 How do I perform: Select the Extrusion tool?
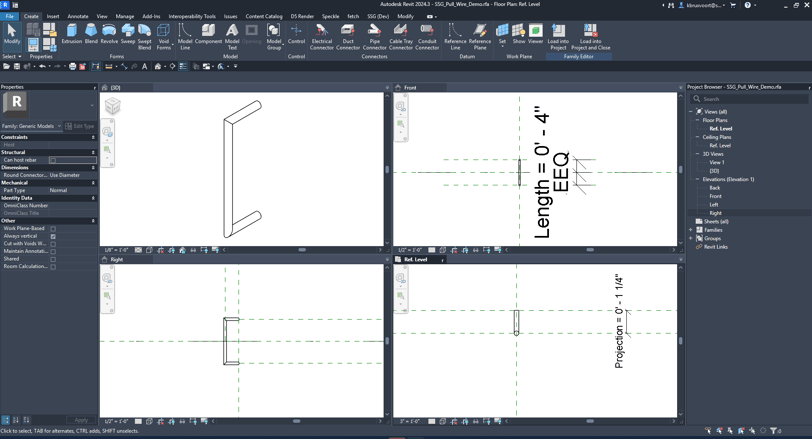pos(71,34)
